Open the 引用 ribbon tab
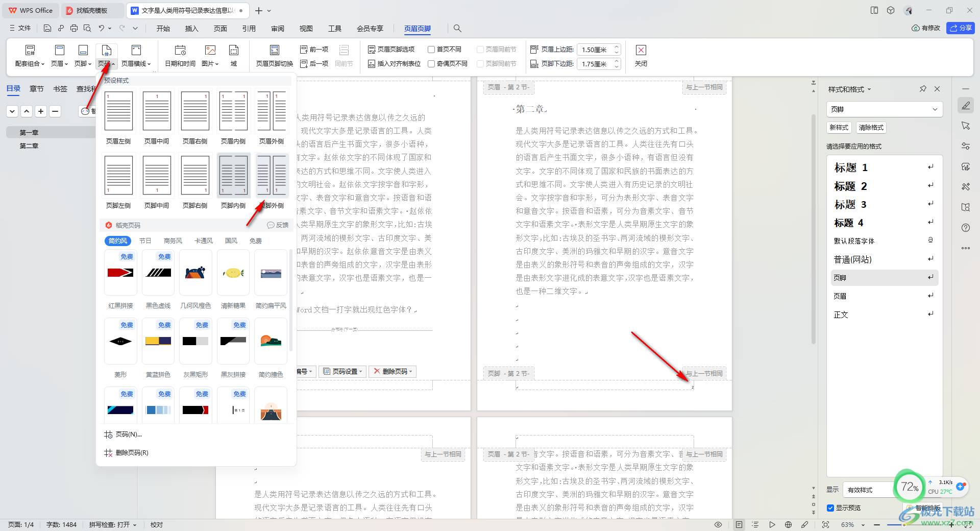The height and width of the screenshot is (531, 980). pyautogui.click(x=249, y=29)
